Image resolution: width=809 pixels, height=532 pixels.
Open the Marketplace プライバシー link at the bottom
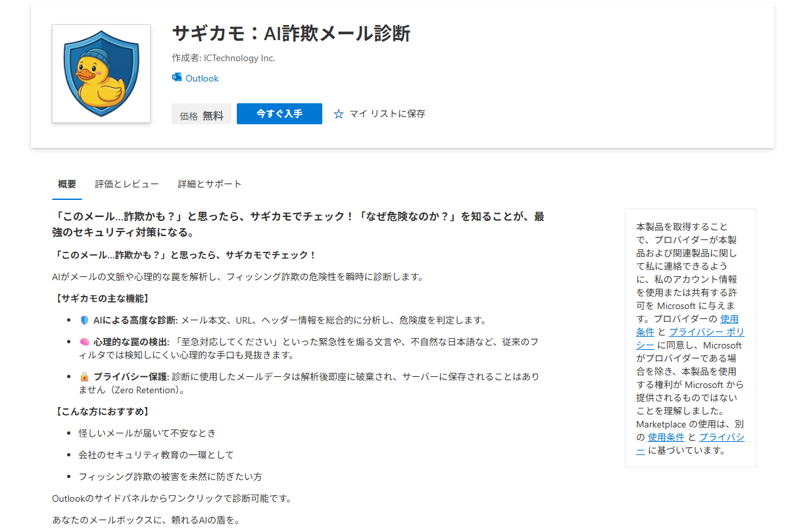pos(722,437)
